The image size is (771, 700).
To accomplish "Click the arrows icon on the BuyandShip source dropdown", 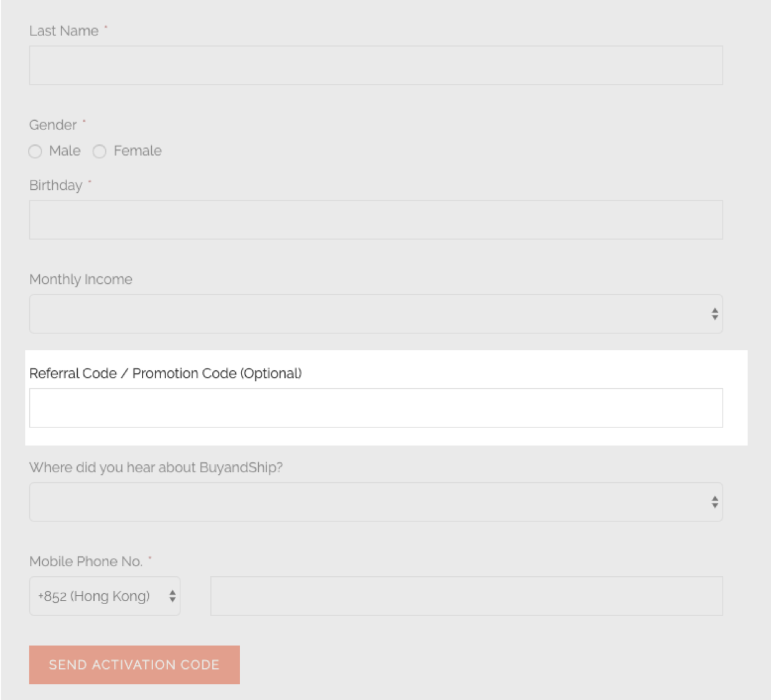I will point(715,502).
